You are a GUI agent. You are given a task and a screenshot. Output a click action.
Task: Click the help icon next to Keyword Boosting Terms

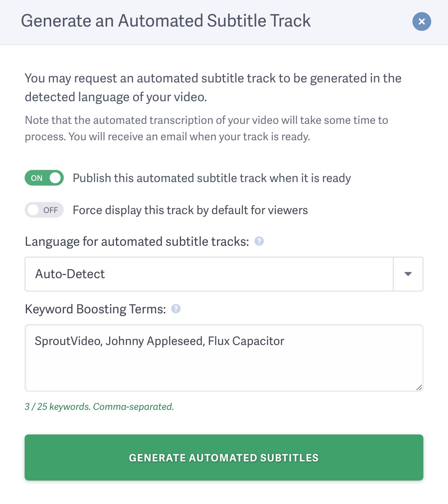(x=176, y=309)
